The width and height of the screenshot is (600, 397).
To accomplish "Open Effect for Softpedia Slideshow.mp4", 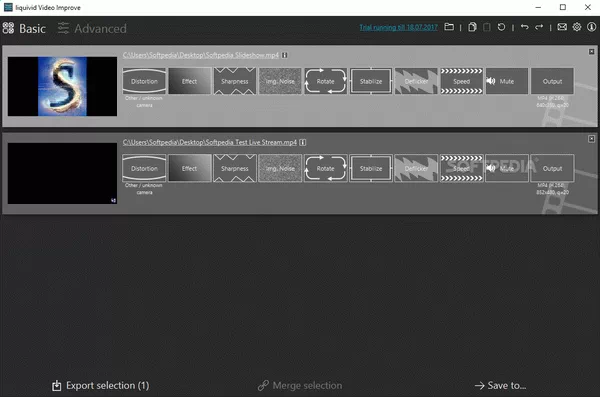I will [x=189, y=81].
